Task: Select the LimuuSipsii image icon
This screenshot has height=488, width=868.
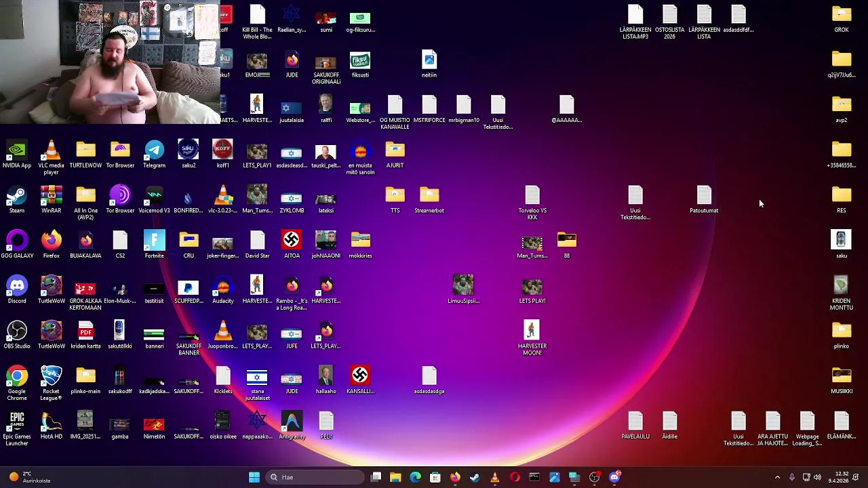Action: point(463,290)
